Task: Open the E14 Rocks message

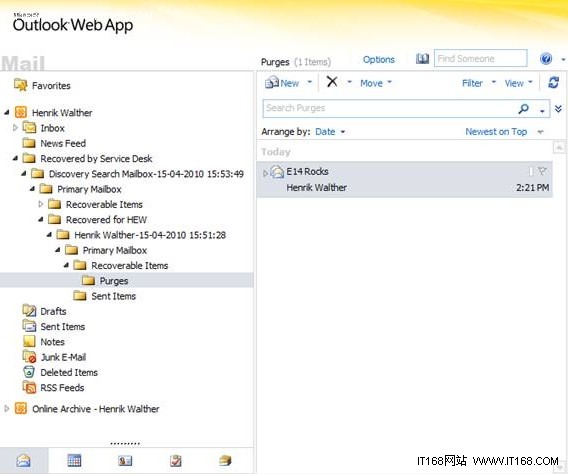Action: tap(404, 179)
